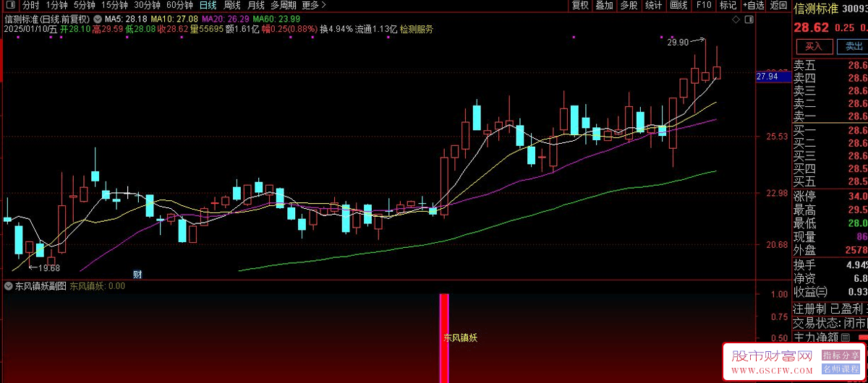The image size is (868, 383).
Task: Switch to 30分钟 chart period
Action: (x=147, y=5)
